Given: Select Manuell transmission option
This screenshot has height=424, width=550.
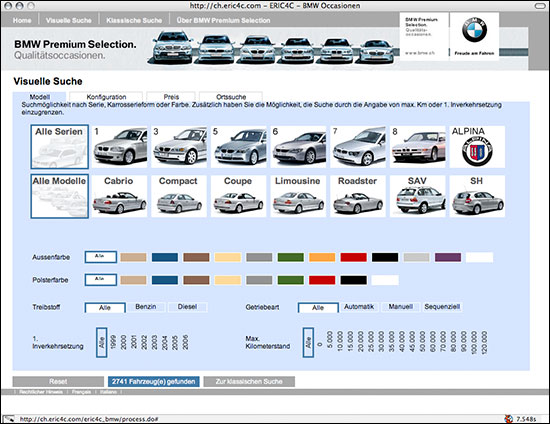Looking at the screenshot, I should 401,307.
